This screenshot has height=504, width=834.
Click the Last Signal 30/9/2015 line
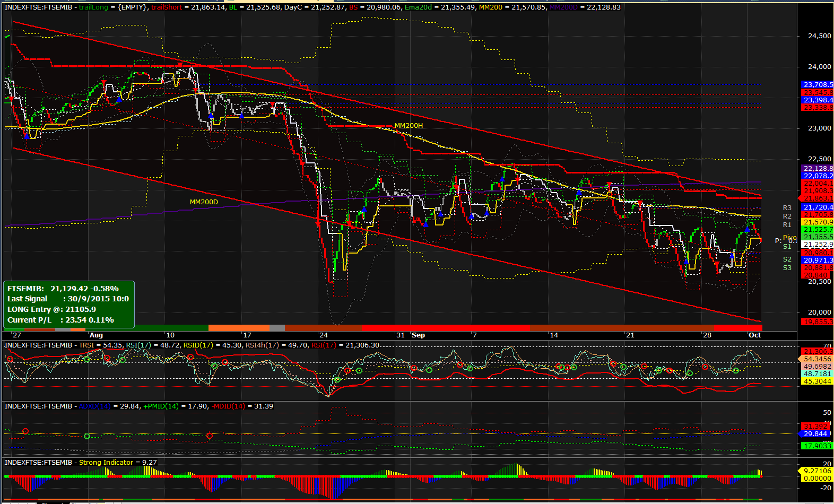pos(68,299)
